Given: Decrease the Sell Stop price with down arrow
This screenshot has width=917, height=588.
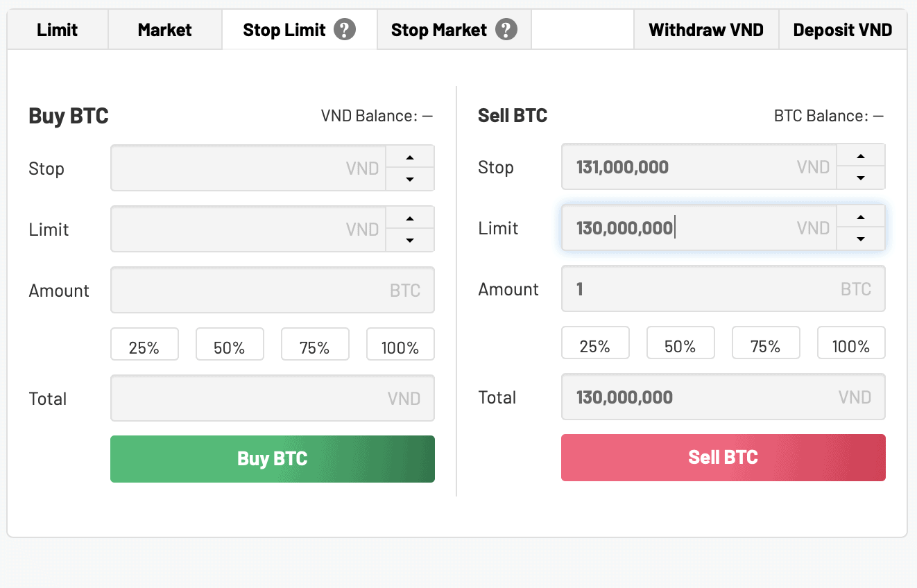Looking at the screenshot, I should (861, 178).
